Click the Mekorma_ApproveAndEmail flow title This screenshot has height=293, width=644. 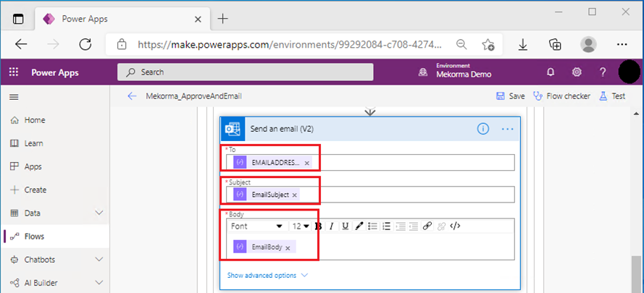tap(194, 96)
